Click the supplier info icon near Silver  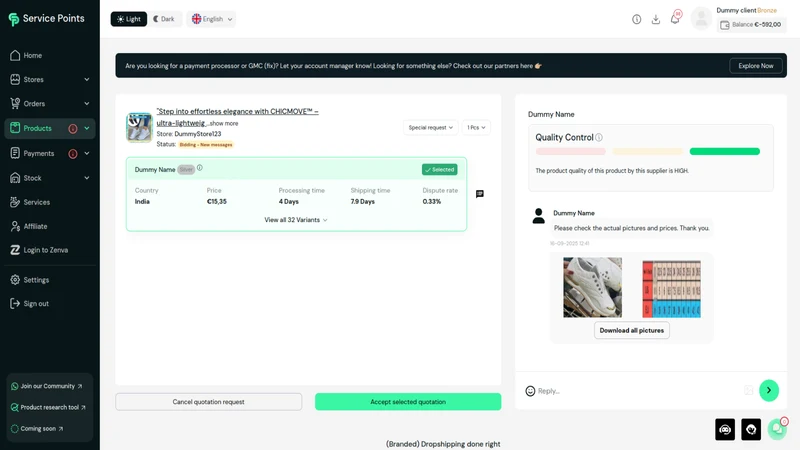200,168
